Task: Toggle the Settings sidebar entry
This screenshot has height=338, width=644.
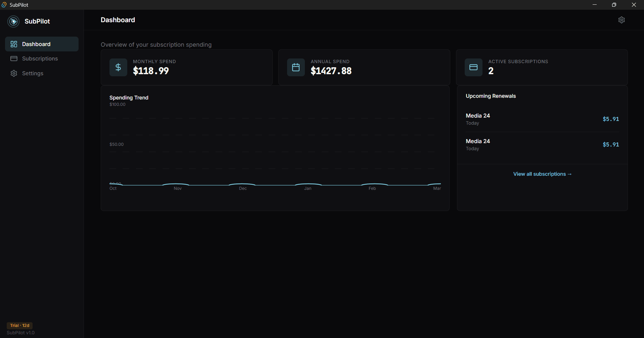Action: (x=33, y=73)
